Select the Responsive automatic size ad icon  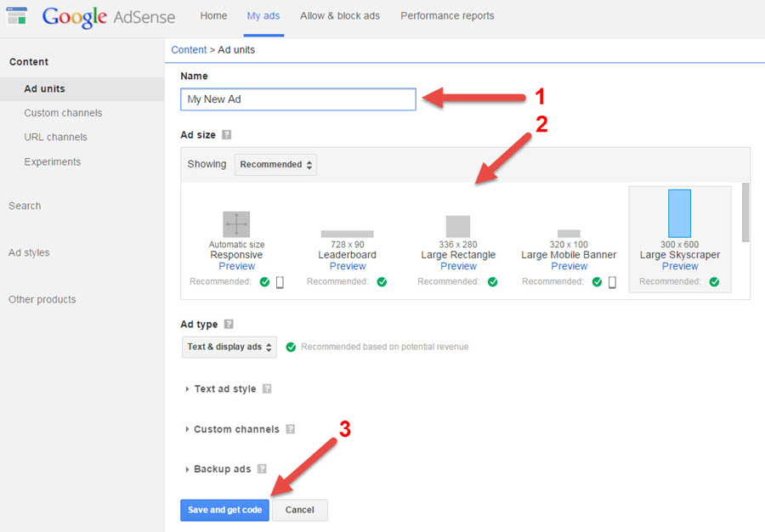click(x=236, y=224)
